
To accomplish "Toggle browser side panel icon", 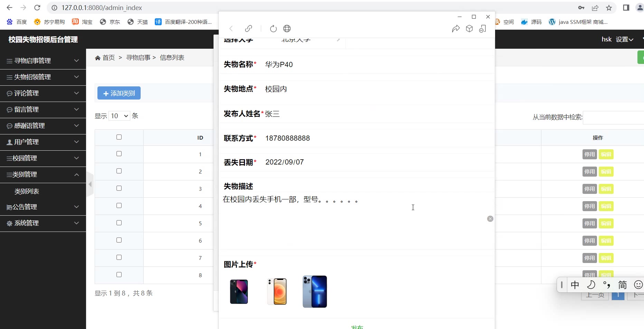I will click(626, 8).
